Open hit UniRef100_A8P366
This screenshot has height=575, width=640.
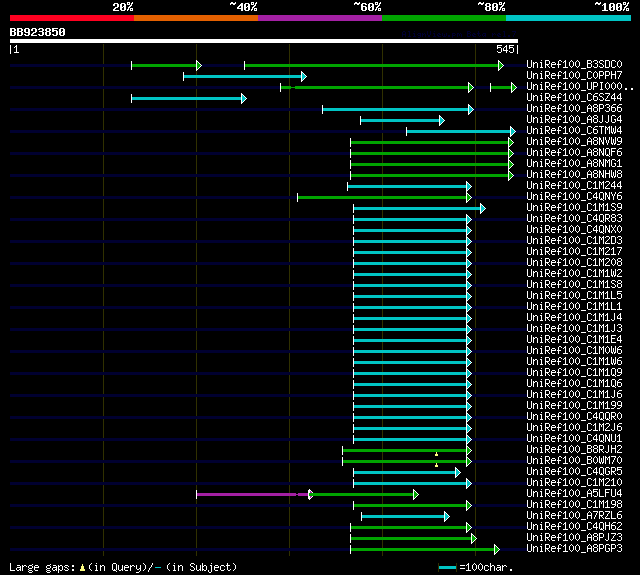574,109
